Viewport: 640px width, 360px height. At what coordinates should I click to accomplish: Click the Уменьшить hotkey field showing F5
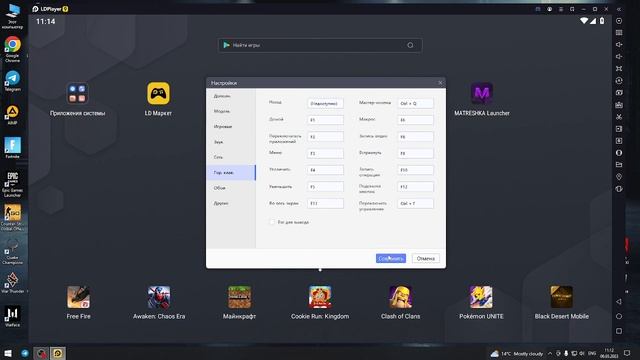click(325, 187)
